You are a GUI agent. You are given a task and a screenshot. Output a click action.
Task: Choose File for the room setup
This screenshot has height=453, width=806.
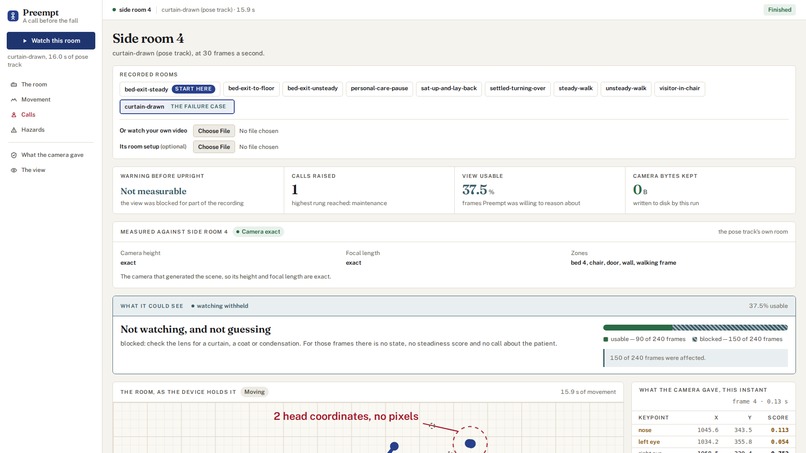point(214,147)
